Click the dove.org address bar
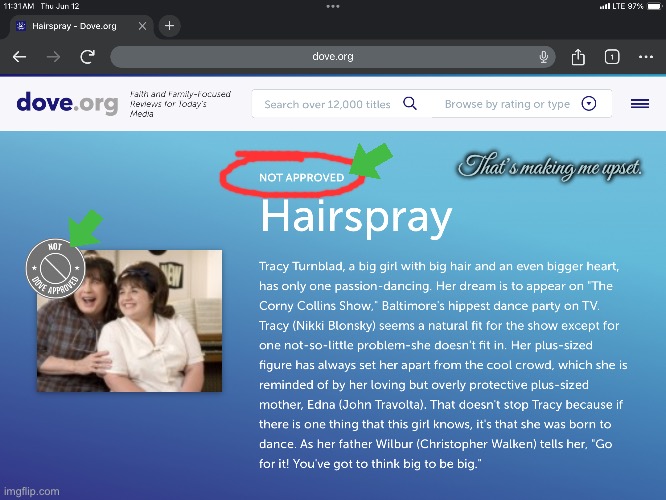The height and width of the screenshot is (500, 666). (333, 56)
